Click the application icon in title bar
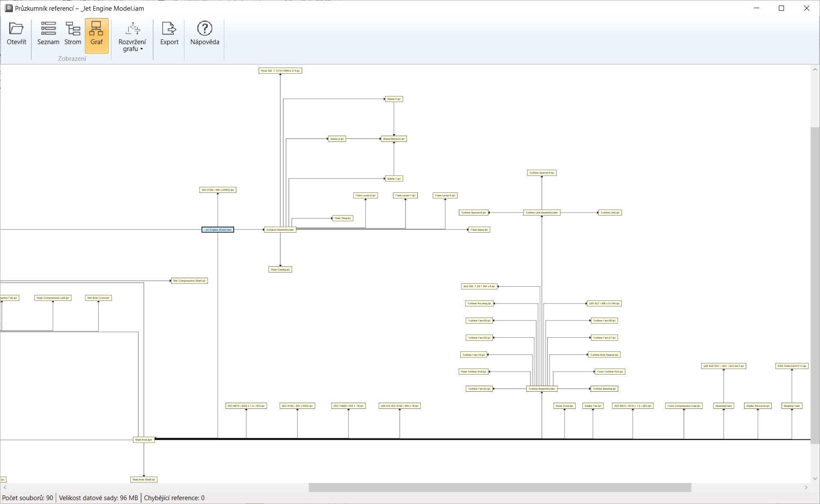820x504 pixels. coord(8,8)
